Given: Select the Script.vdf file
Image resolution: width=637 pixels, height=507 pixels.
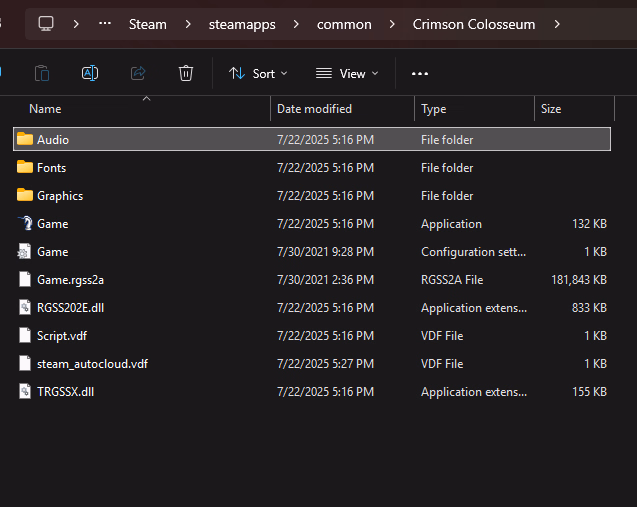Looking at the screenshot, I should coord(312,336).
